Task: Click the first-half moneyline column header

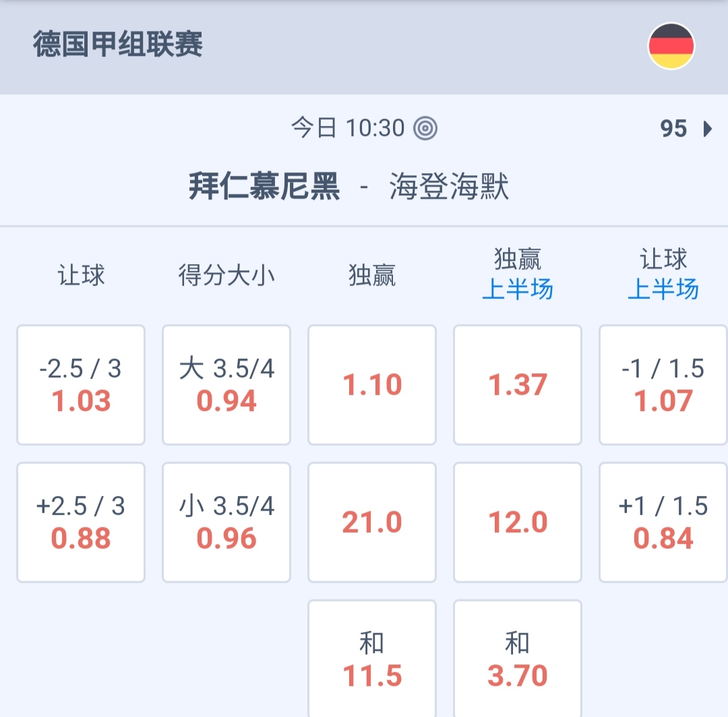Action: pyautogui.click(x=518, y=274)
